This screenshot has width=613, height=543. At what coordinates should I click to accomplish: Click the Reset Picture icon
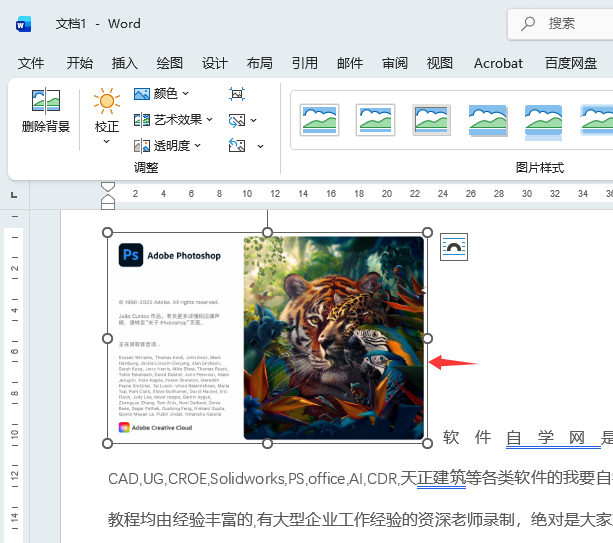[x=237, y=146]
